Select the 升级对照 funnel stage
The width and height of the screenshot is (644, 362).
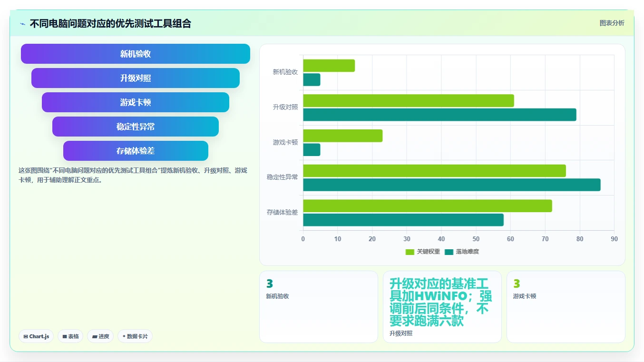point(136,78)
